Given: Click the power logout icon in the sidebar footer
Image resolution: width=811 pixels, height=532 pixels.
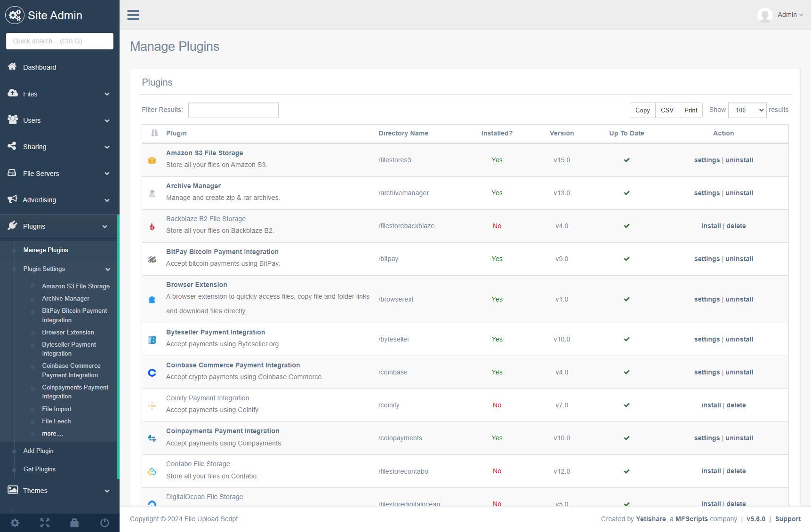Looking at the screenshot, I should pos(104,523).
